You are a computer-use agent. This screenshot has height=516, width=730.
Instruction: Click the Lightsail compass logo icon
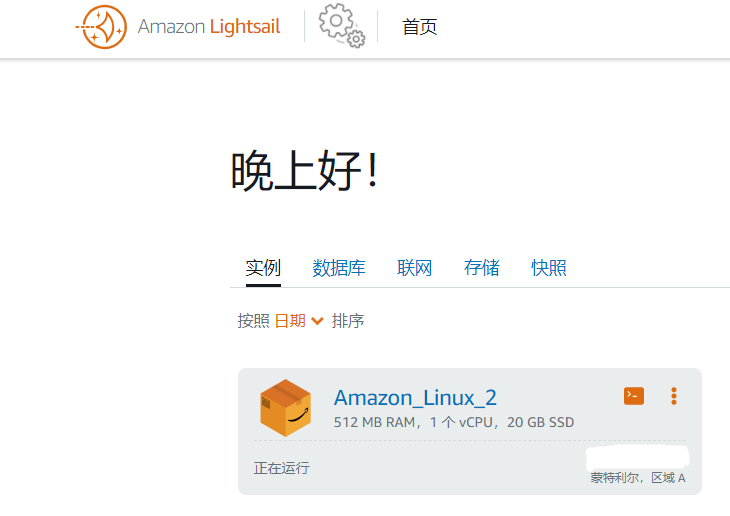[101, 27]
